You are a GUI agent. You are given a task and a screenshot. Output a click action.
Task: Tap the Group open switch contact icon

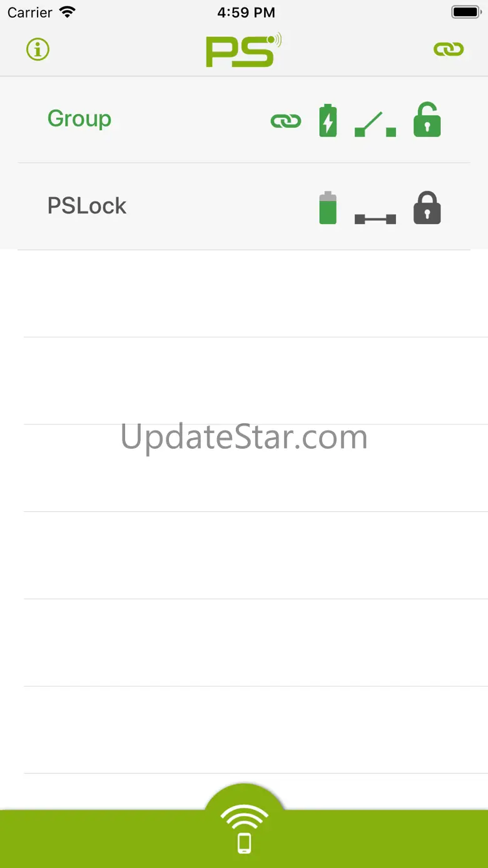[x=375, y=123]
